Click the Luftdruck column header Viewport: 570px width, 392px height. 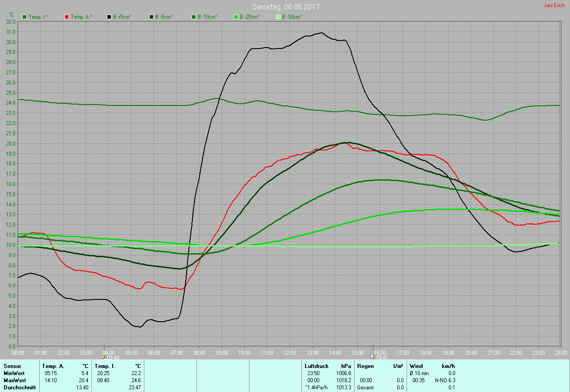coord(317,366)
